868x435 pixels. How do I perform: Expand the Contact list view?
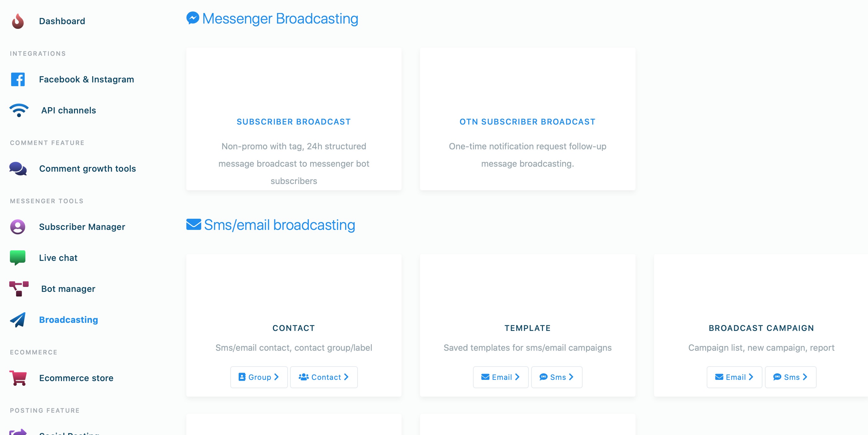(323, 377)
